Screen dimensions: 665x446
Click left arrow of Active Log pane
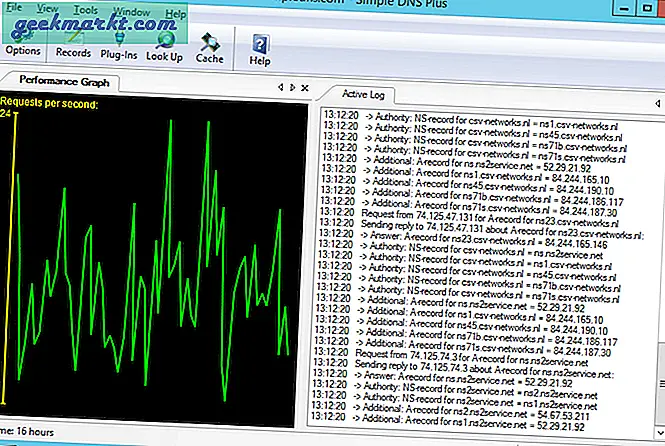(658, 103)
